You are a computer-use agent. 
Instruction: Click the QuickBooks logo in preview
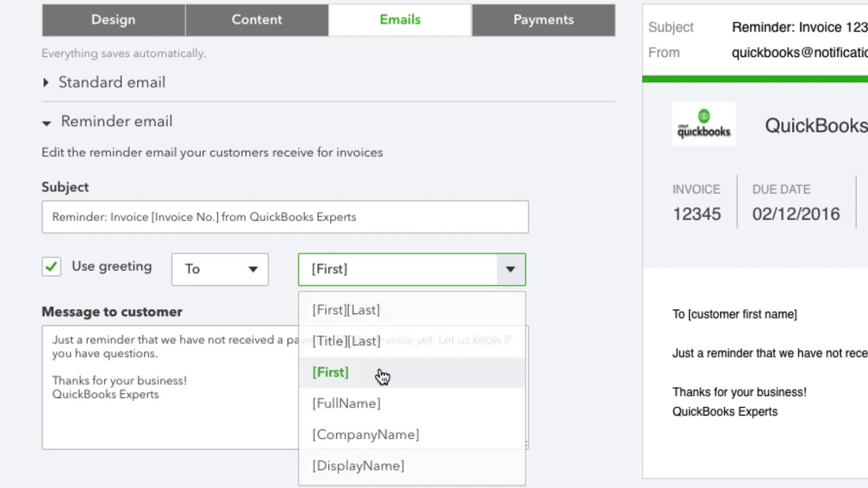(704, 124)
